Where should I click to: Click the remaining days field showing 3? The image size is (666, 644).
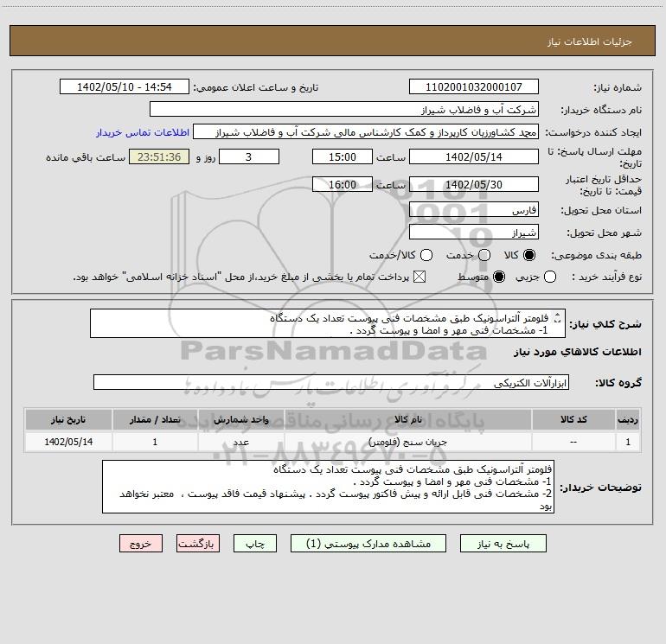pos(249,156)
